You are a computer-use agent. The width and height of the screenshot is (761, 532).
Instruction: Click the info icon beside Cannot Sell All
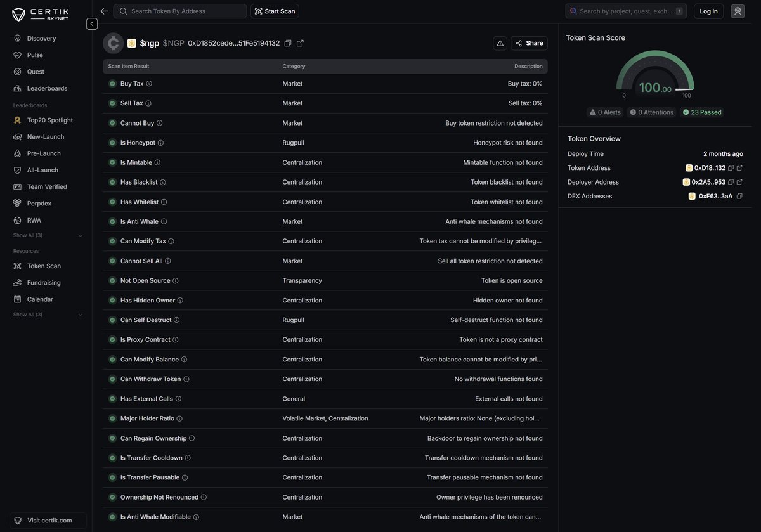click(167, 261)
